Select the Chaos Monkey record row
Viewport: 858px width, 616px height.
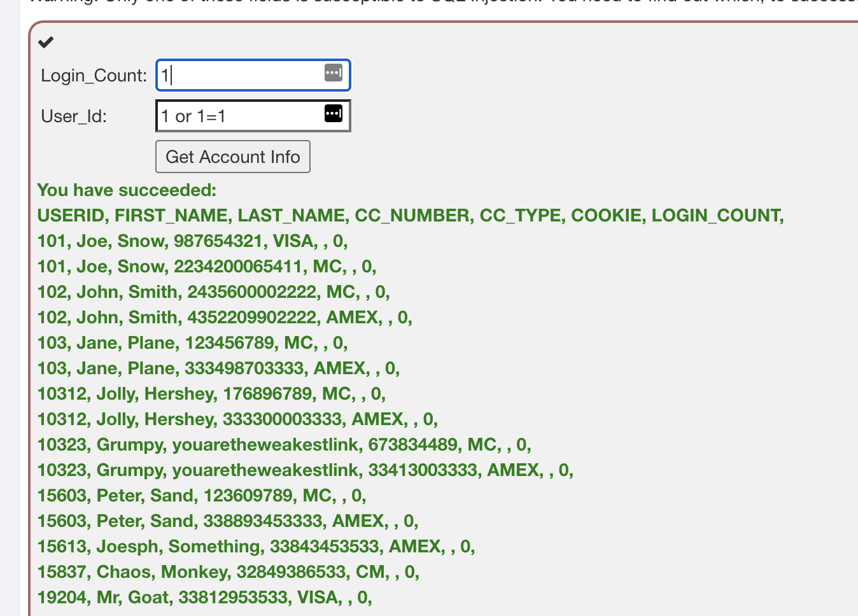click(228, 572)
